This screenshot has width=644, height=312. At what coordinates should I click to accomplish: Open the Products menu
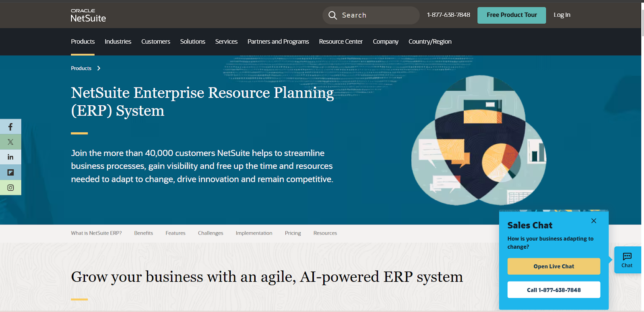point(83,42)
